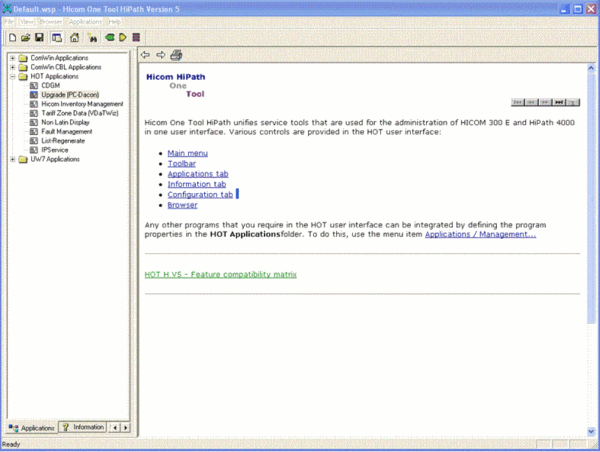Click the Home house icon

coord(74,38)
